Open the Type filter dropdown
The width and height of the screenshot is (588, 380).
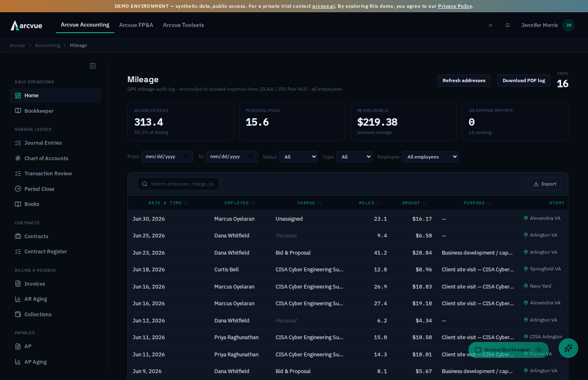click(x=354, y=157)
